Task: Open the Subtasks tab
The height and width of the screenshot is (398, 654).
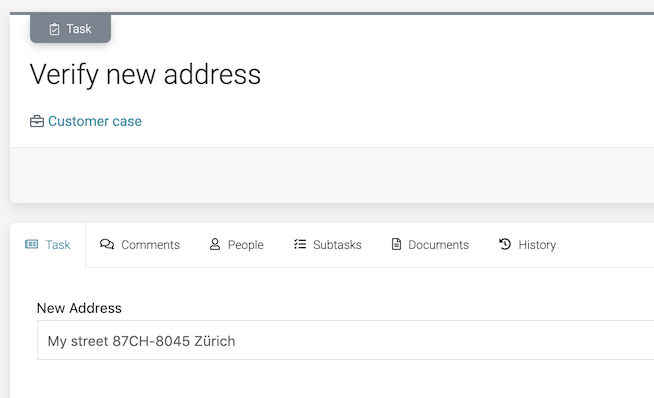Action: (327, 245)
